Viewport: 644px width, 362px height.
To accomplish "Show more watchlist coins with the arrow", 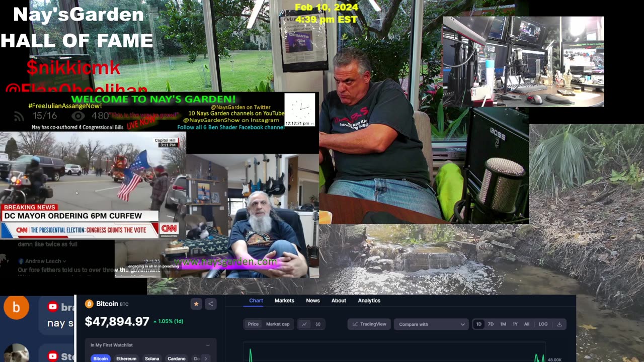I will pos(205,358).
